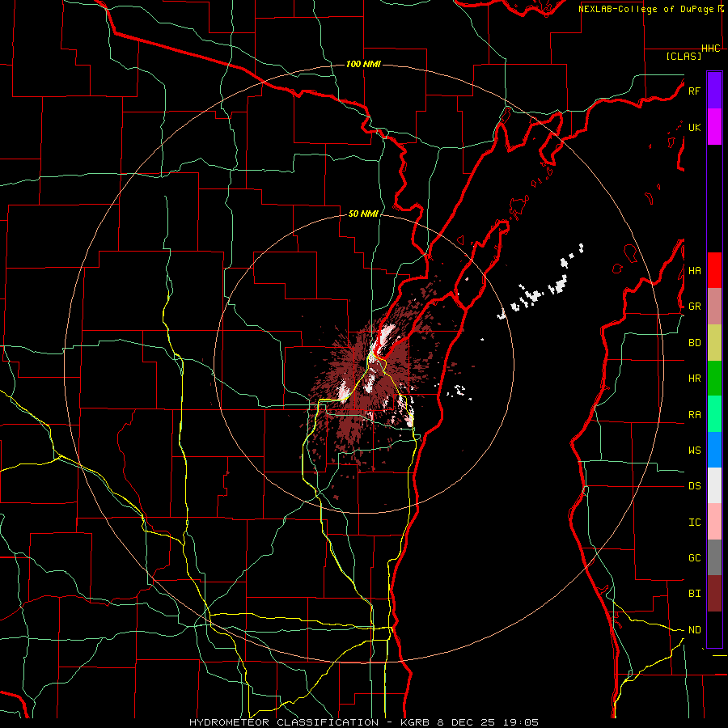The width and height of the screenshot is (728, 728).
Task: Click the 100 NMI range ring label
Action: click(x=363, y=64)
